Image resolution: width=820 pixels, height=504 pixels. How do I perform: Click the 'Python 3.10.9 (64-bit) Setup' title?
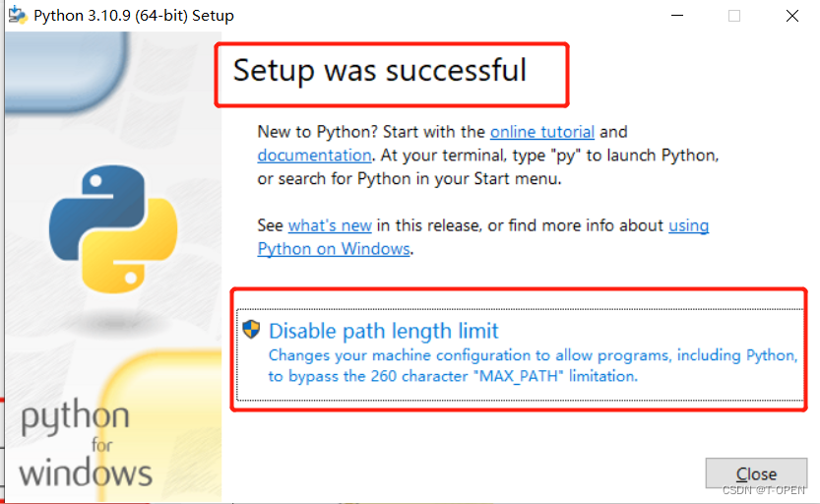pos(133,16)
